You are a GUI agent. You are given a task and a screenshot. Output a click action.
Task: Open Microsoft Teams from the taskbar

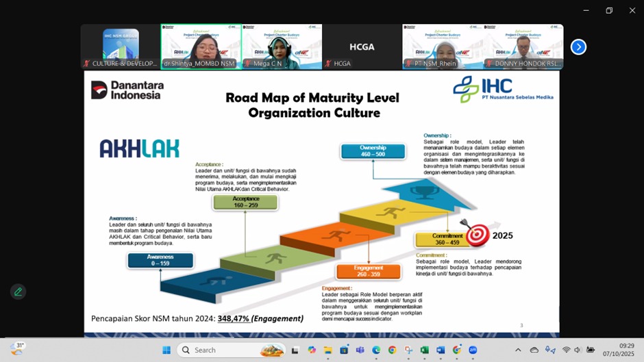[x=360, y=350]
